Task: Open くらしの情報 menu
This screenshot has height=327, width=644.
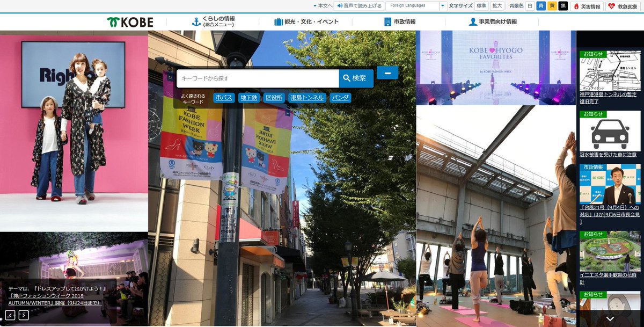Action: coord(213,21)
